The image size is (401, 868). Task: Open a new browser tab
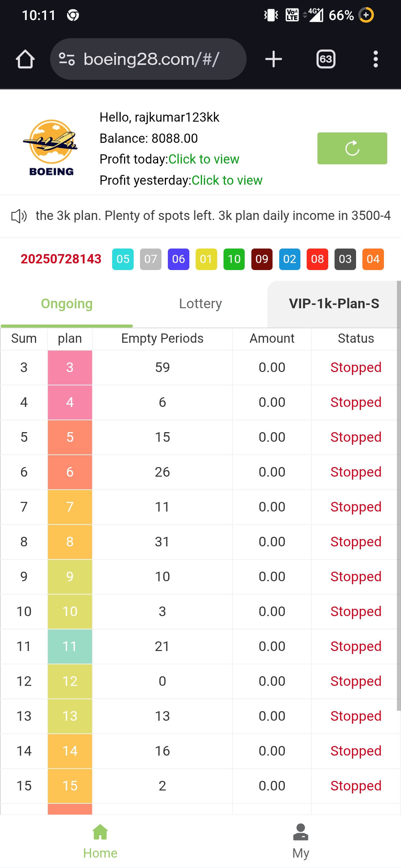pyautogui.click(x=274, y=59)
